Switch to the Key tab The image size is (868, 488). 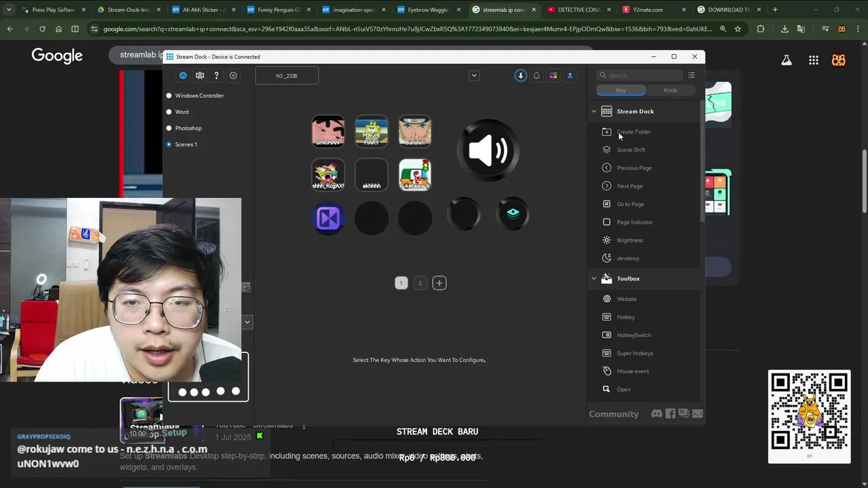[x=620, y=90]
